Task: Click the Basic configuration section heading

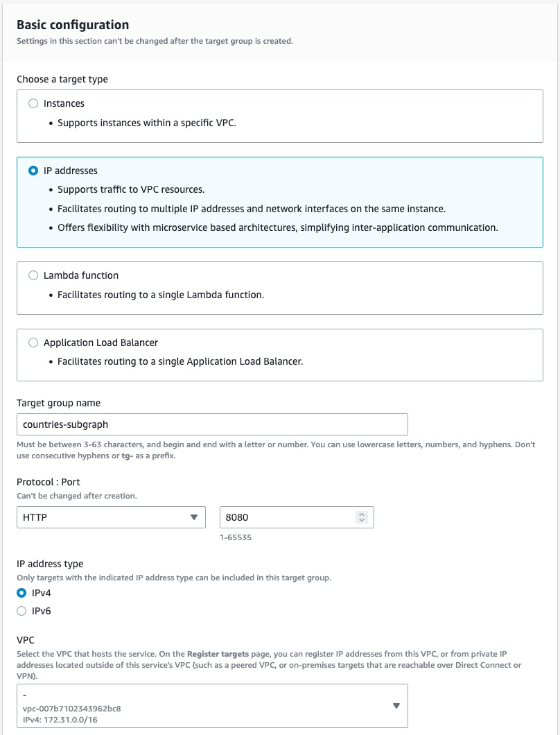Action: (x=72, y=24)
